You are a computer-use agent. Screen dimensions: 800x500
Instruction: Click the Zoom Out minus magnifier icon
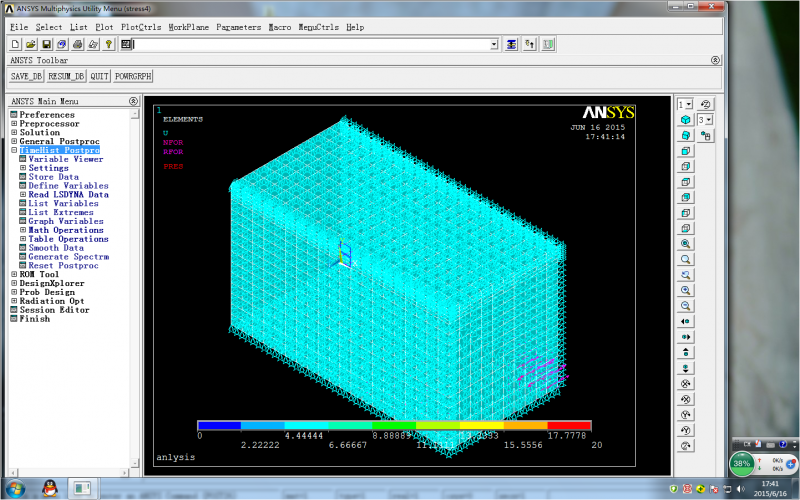(686, 306)
